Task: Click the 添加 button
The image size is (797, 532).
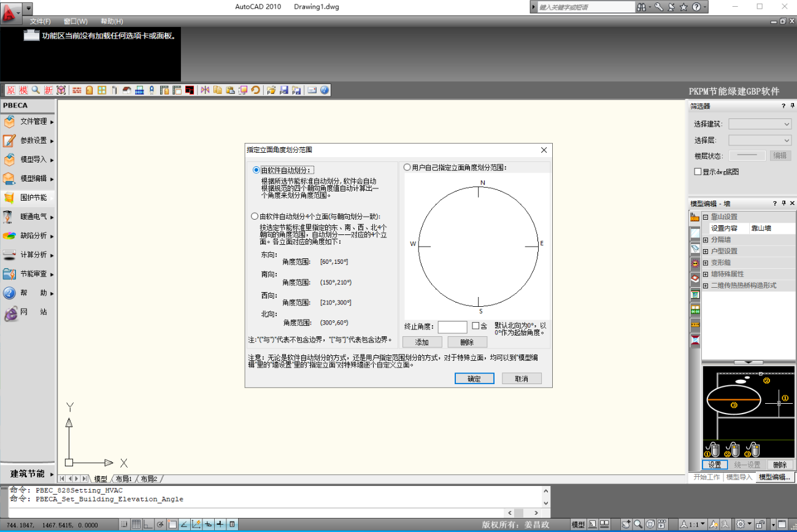Action: (422, 342)
